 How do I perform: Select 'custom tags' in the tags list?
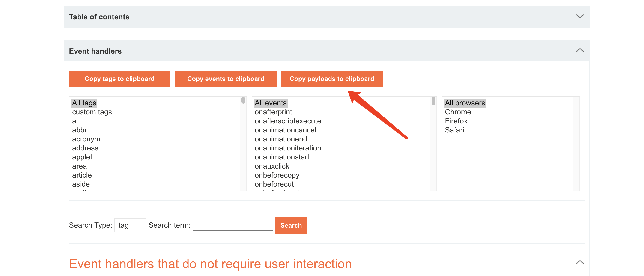tap(92, 112)
